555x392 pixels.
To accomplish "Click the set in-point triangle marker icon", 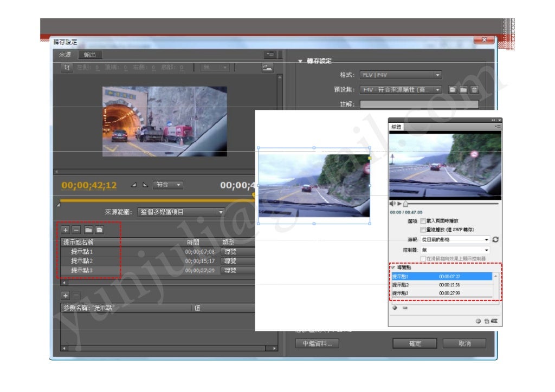I will point(134,185).
